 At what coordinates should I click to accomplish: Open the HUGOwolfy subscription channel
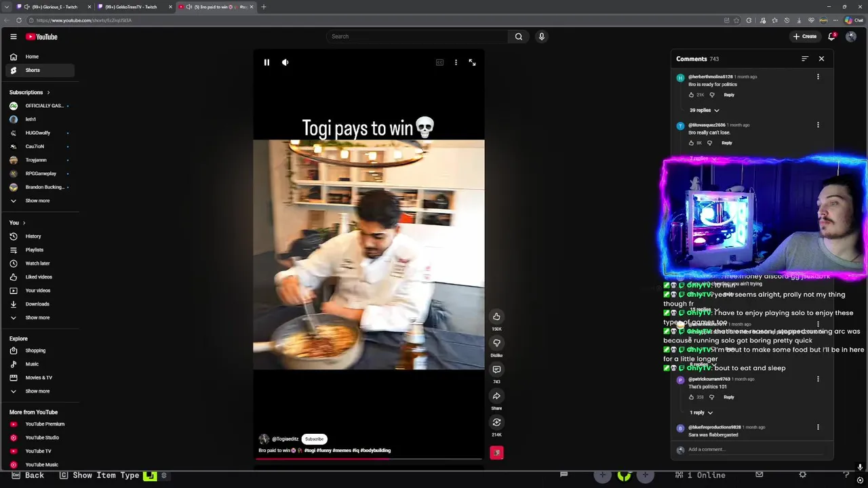click(40, 133)
